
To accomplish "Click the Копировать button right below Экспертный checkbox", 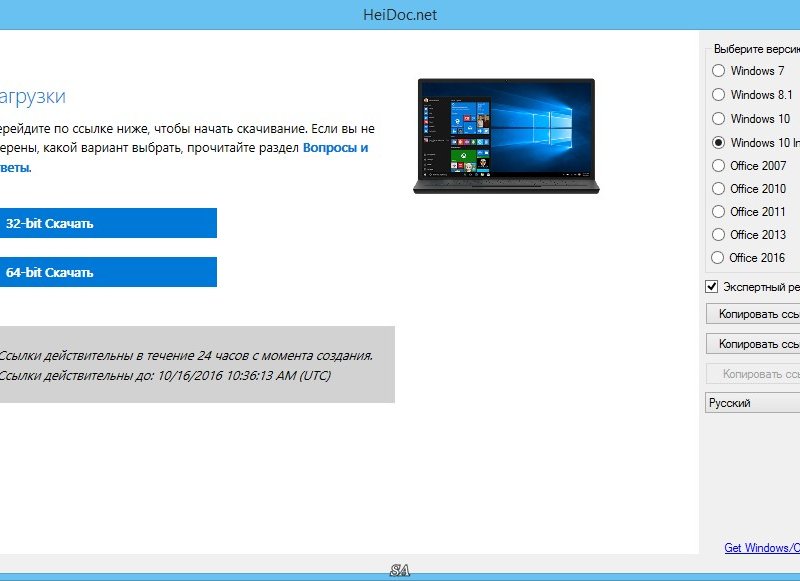I will 753,314.
